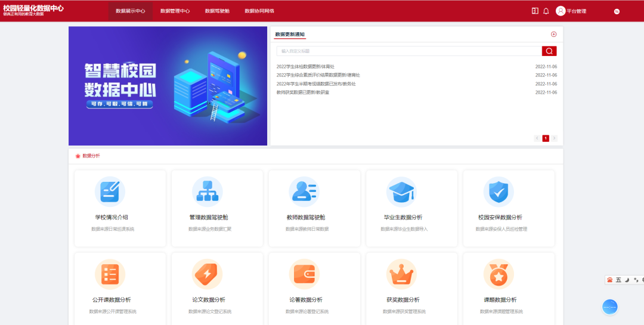Click the door icon beside the bell

coord(535,11)
